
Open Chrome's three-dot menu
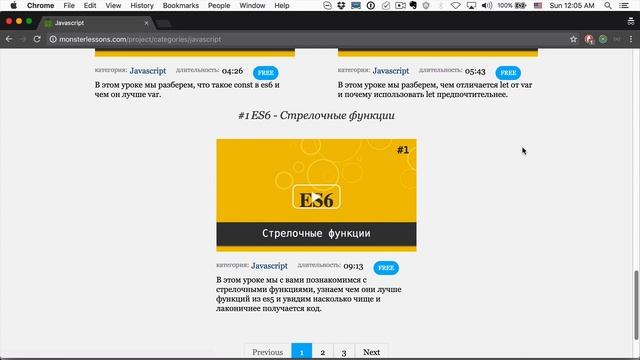(x=631, y=39)
